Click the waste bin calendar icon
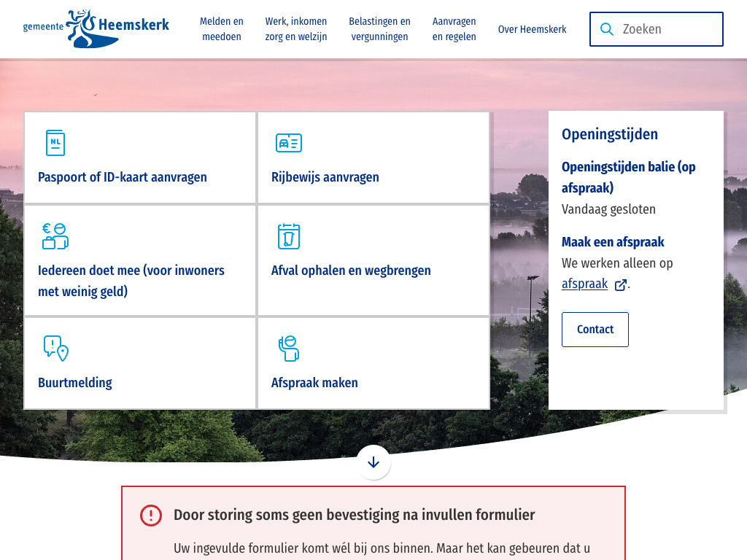This screenshot has height=560, width=747. click(x=289, y=236)
